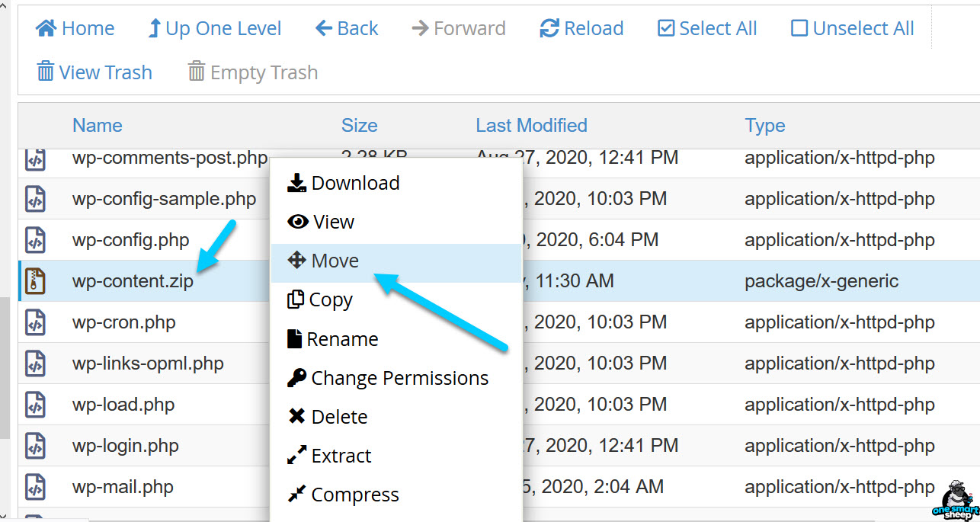Image resolution: width=980 pixels, height=522 pixels.
Task: Click the wp-config.php modified time cell
Action: click(x=590, y=240)
